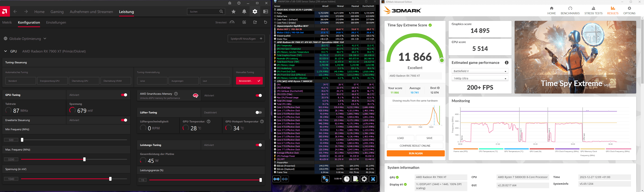Toggle the Erweiterte Steuerung switch
644x192 pixels.
click(124, 120)
